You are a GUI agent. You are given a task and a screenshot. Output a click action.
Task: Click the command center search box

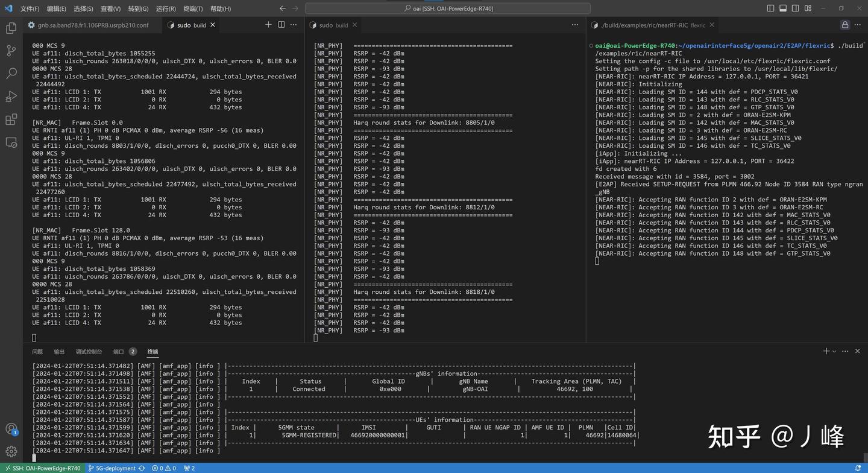coord(447,8)
